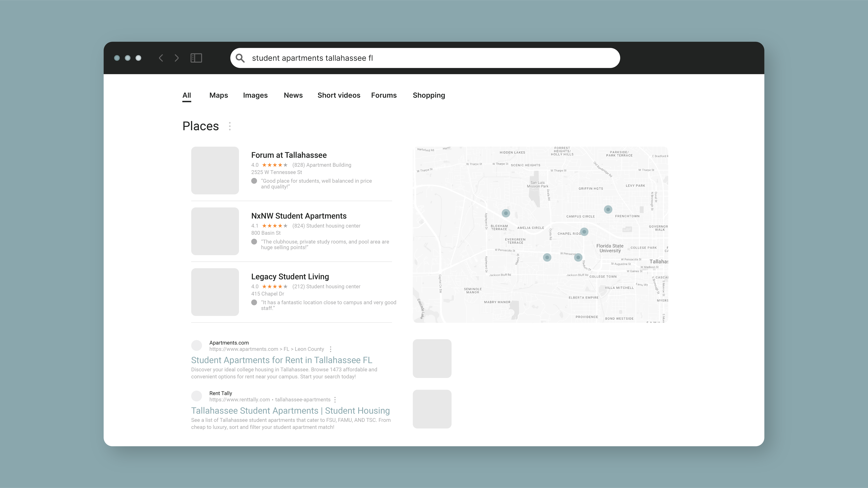Click the map pin near Bloxham Terrace
The width and height of the screenshot is (868, 488).
[x=506, y=213]
